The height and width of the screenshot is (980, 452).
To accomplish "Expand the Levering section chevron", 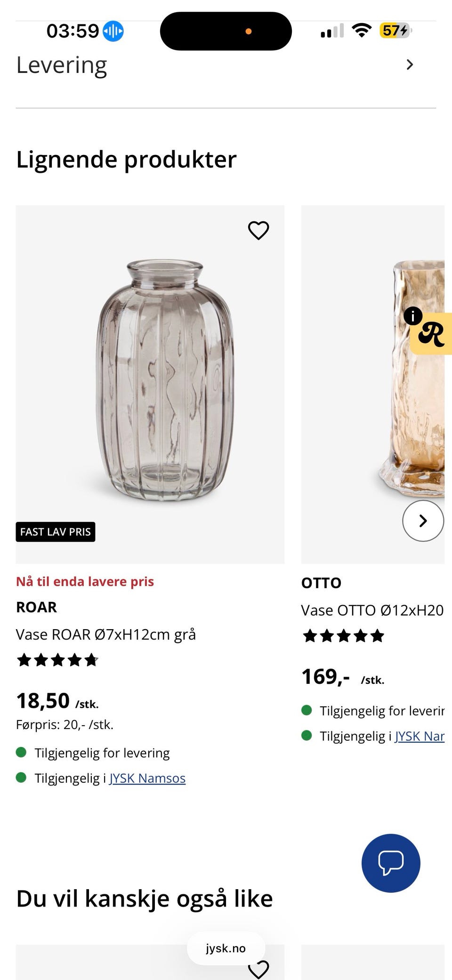I will coord(410,65).
